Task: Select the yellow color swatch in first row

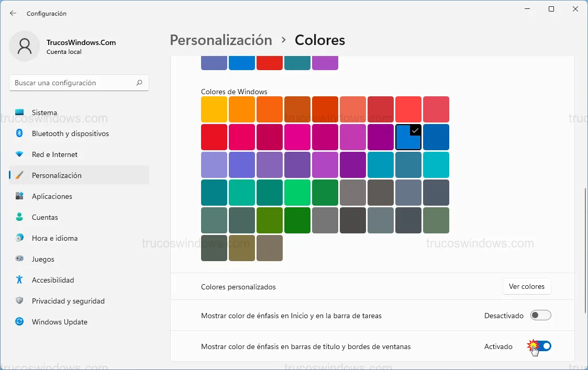Action: pyautogui.click(x=214, y=109)
